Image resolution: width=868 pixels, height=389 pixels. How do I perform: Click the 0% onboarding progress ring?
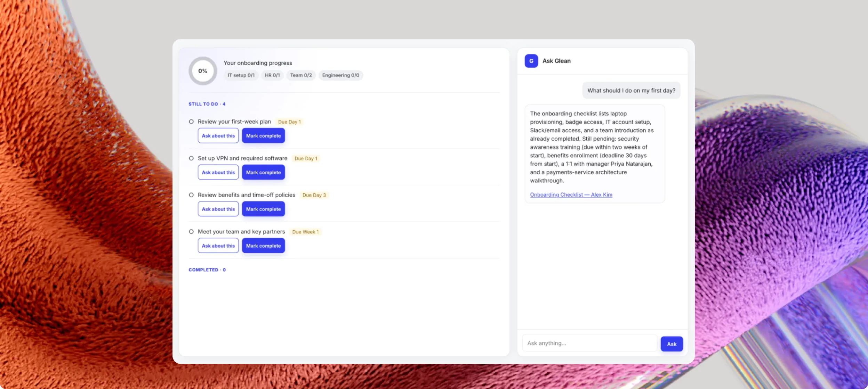coord(203,71)
